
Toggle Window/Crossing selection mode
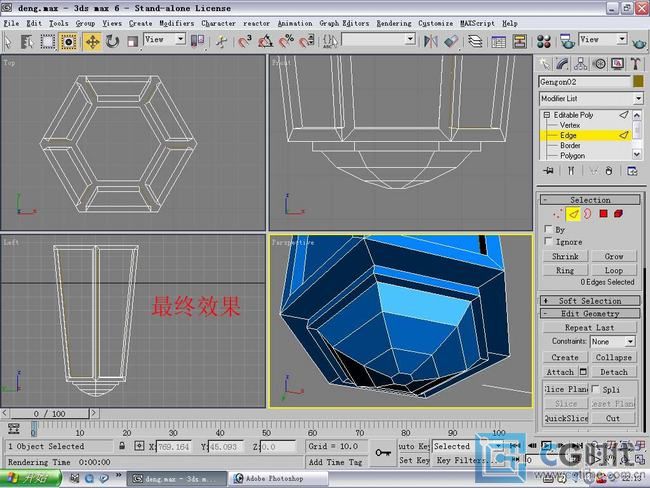point(68,42)
